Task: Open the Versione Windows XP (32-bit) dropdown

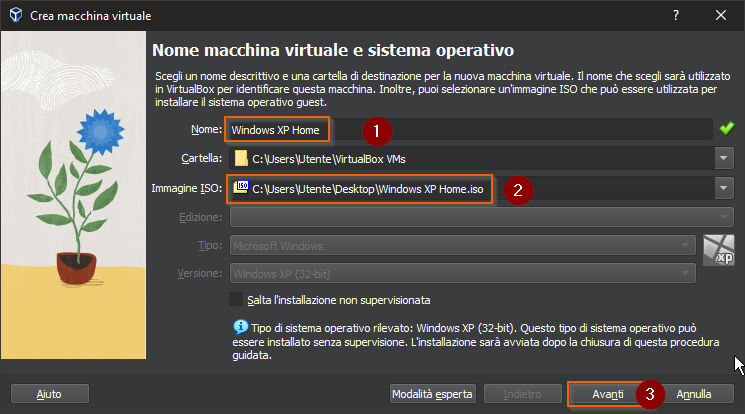Action: (463, 274)
